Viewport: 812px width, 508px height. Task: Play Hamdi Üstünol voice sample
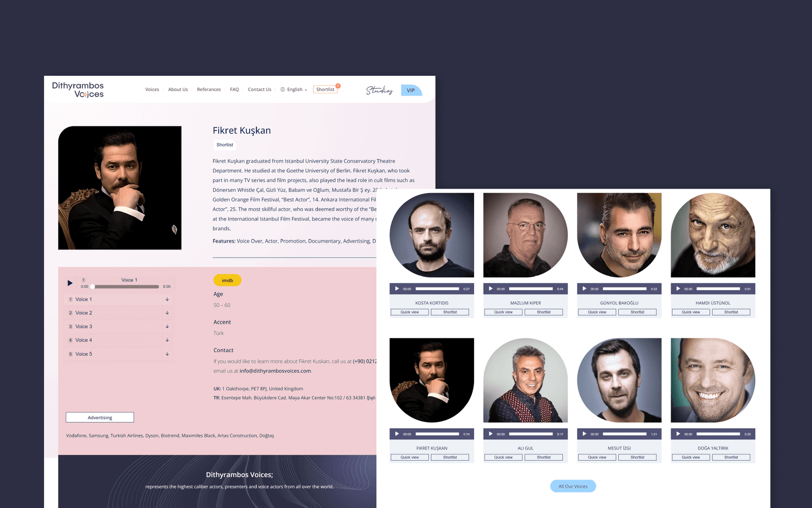pos(678,289)
